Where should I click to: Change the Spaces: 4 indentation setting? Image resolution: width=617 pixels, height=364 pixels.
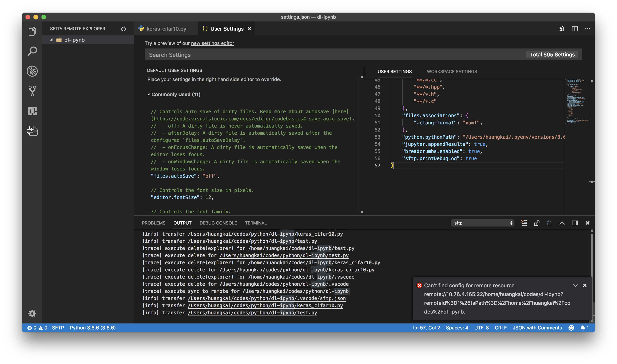(457, 328)
